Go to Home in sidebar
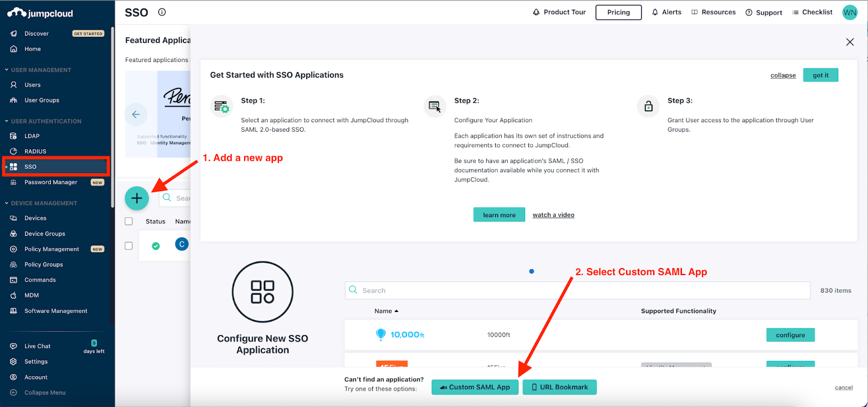This screenshot has height=407, width=868. coord(33,49)
